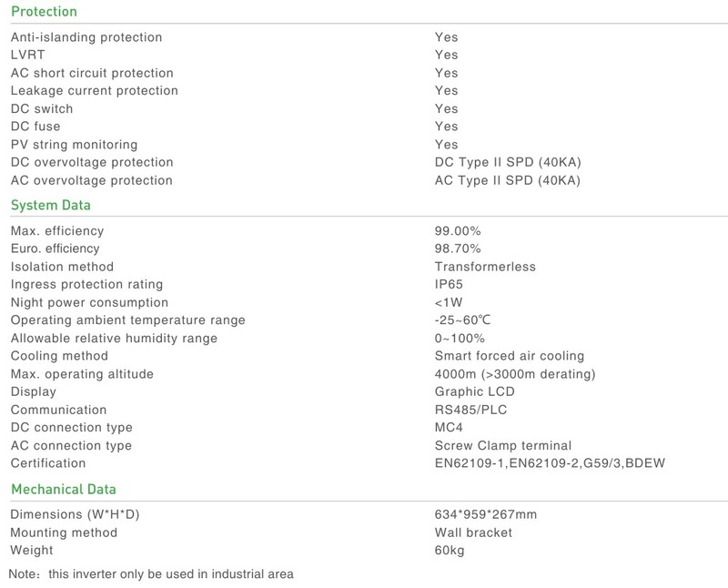
Task: Select the IP65 ingress rating value
Action: click(x=450, y=285)
